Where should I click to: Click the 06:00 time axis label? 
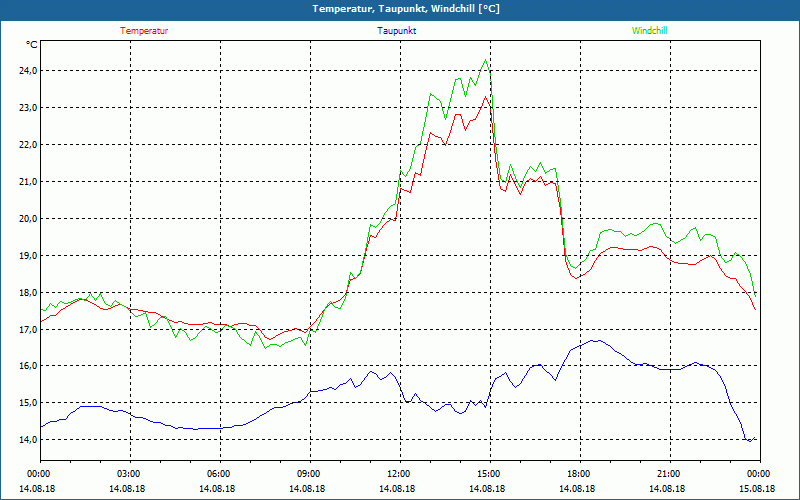click(x=219, y=474)
